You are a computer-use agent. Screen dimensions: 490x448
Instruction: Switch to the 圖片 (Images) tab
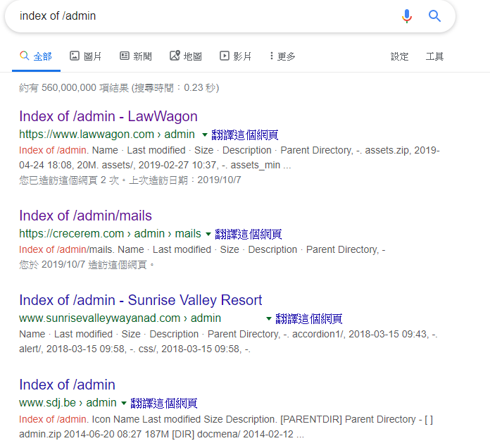[86, 56]
